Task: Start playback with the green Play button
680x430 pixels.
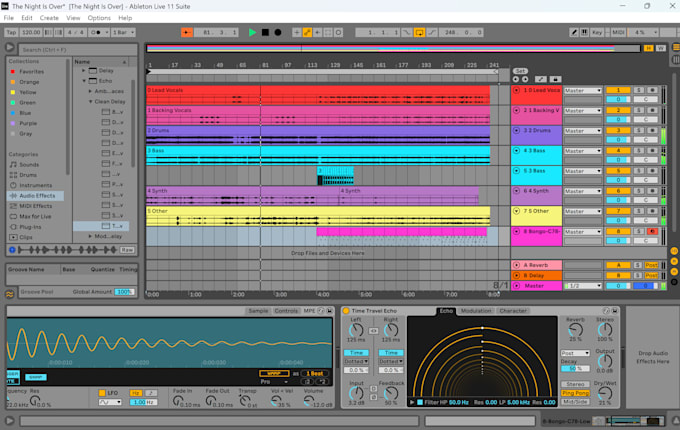Action: pos(252,33)
